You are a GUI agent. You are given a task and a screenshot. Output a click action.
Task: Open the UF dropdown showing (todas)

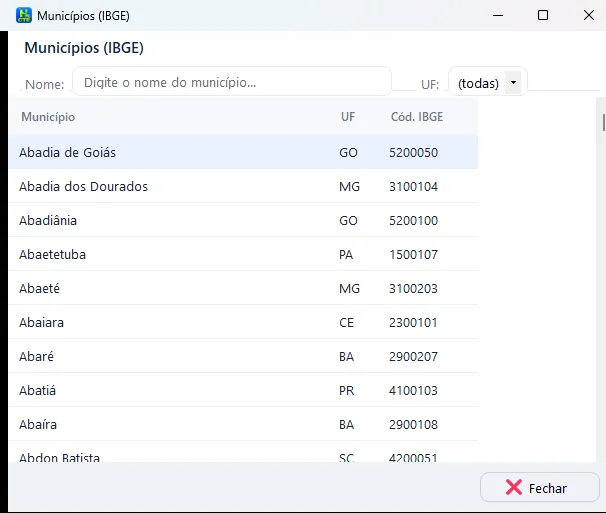pos(488,82)
